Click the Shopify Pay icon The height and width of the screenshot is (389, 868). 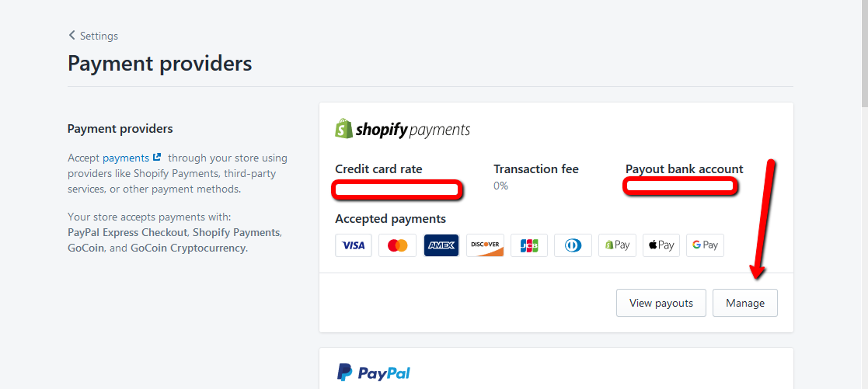click(x=617, y=245)
